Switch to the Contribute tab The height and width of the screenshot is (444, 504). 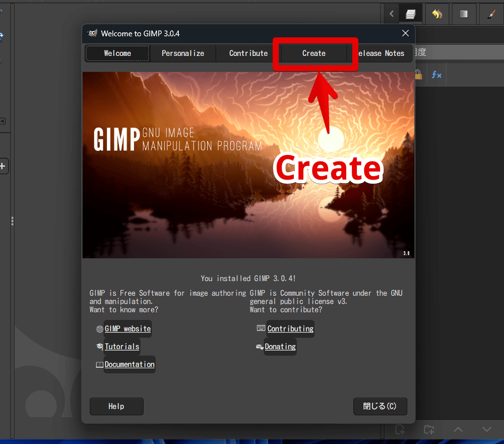pos(248,53)
